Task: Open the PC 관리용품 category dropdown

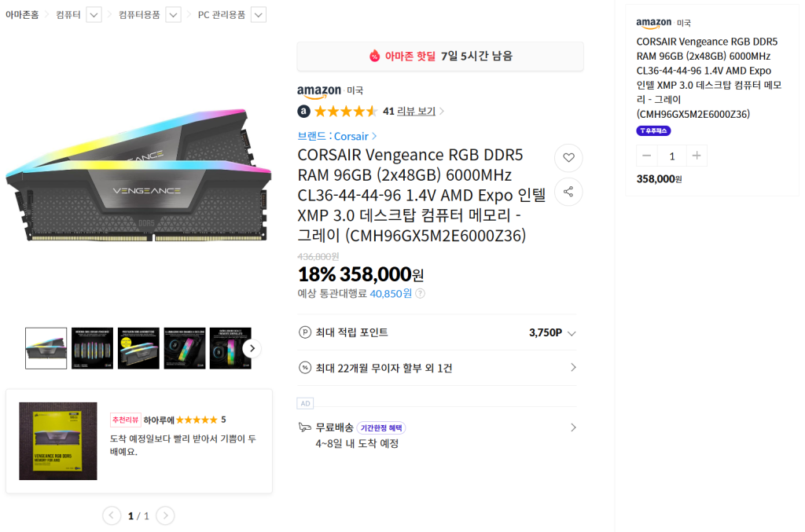Action: [258, 15]
